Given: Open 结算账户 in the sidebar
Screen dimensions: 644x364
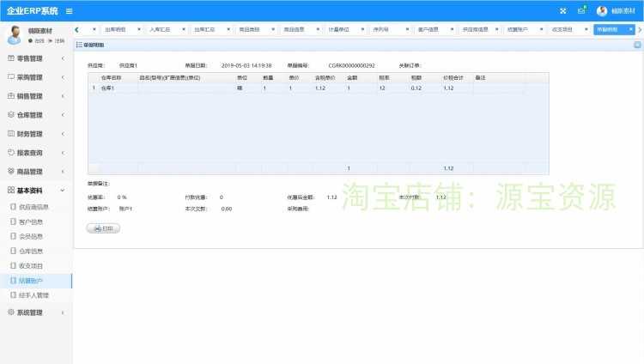Looking at the screenshot, I should [x=31, y=281].
